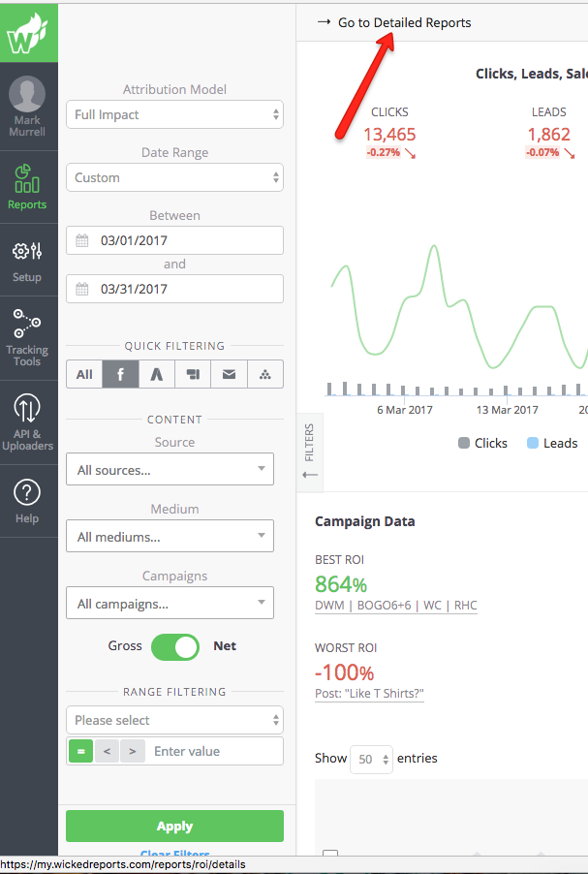Click the -0.07% leads change badge
This screenshot has height=874, width=588.
coord(542,152)
